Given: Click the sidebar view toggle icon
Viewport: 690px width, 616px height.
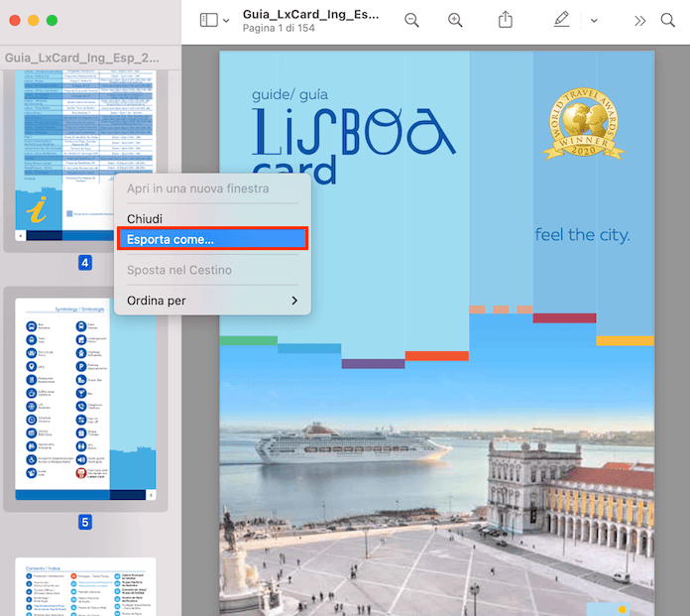Looking at the screenshot, I should coord(208,20).
